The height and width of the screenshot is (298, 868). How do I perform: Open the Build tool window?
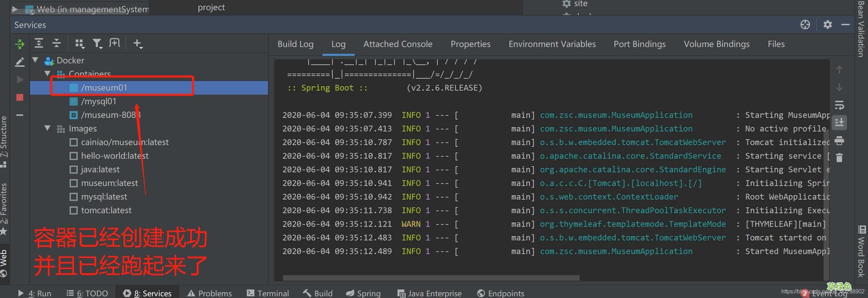(317, 293)
